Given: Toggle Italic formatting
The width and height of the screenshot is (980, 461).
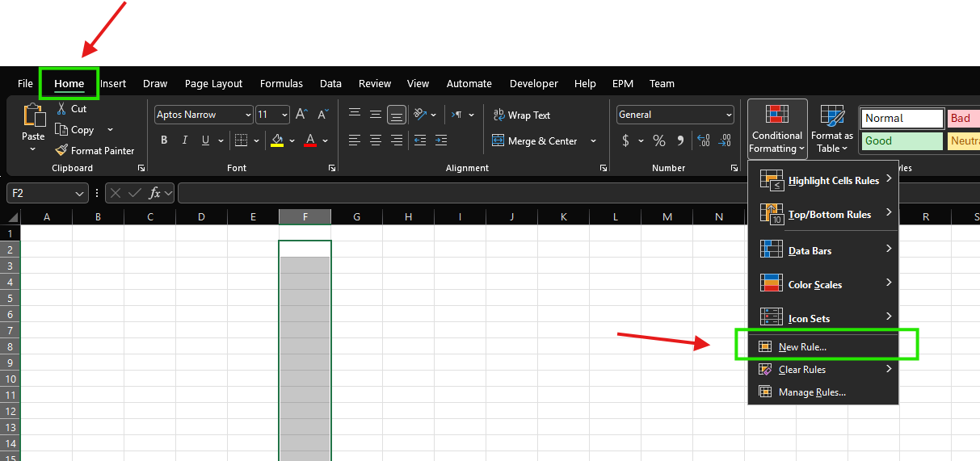Looking at the screenshot, I should (185, 140).
